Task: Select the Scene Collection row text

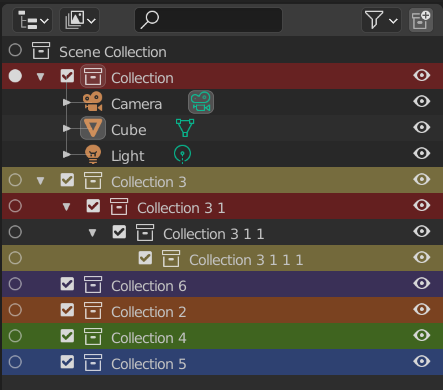Action: pyautogui.click(x=113, y=52)
